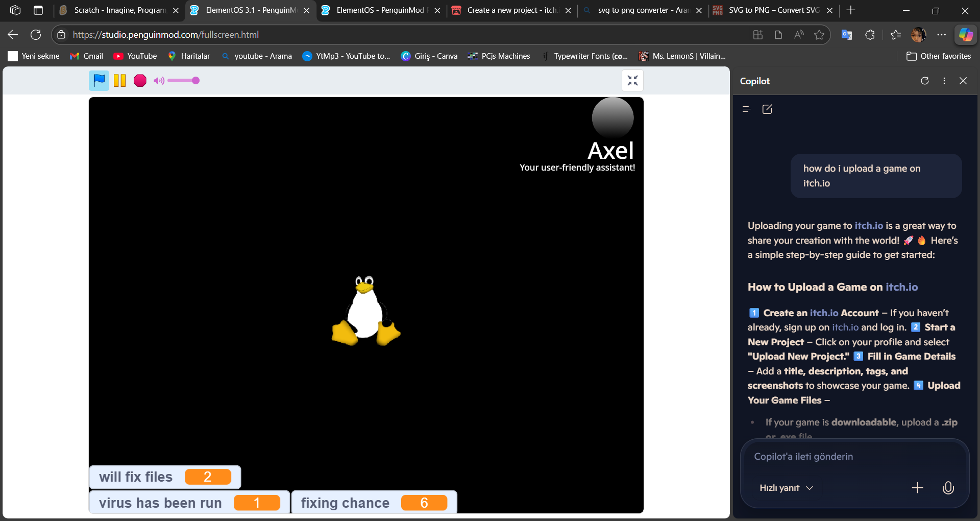
Task: Focus the Copilot message input field
Action: tap(854, 457)
